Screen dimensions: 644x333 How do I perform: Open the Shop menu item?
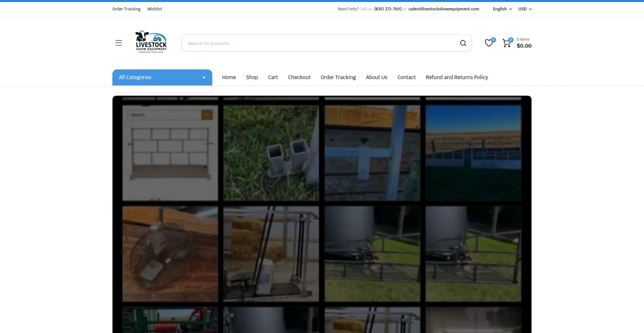[x=252, y=77]
